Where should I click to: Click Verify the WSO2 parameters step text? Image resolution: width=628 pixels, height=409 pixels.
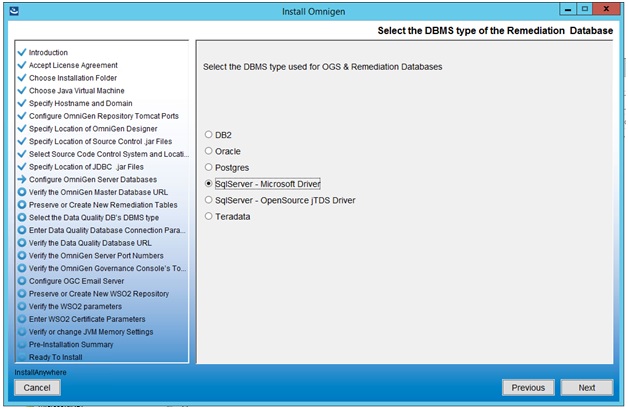tap(75, 306)
